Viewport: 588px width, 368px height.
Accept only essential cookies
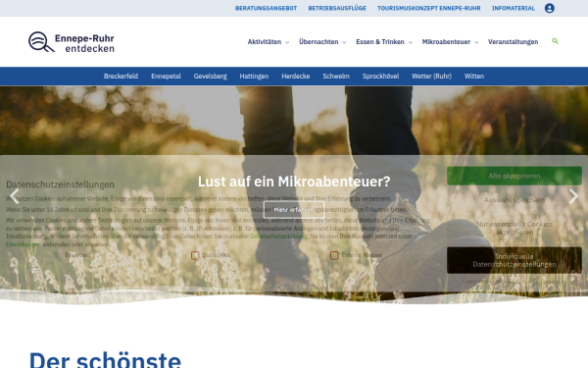514,228
